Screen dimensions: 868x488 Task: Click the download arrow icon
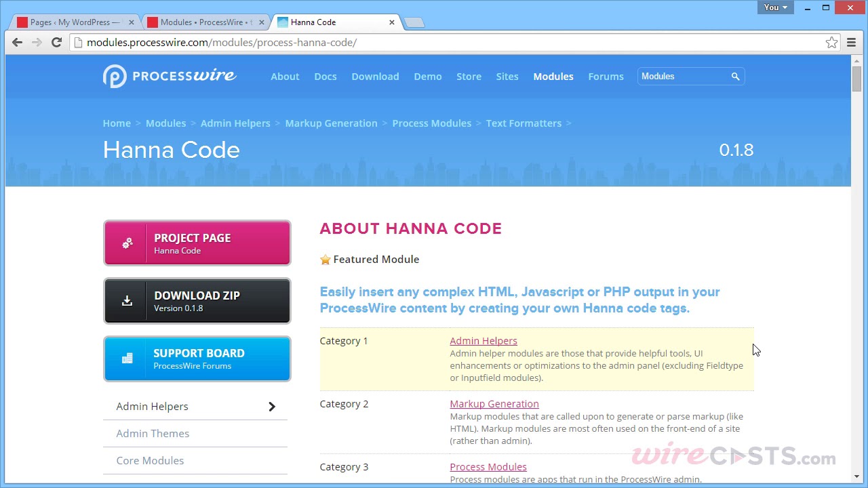[x=127, y=301]
